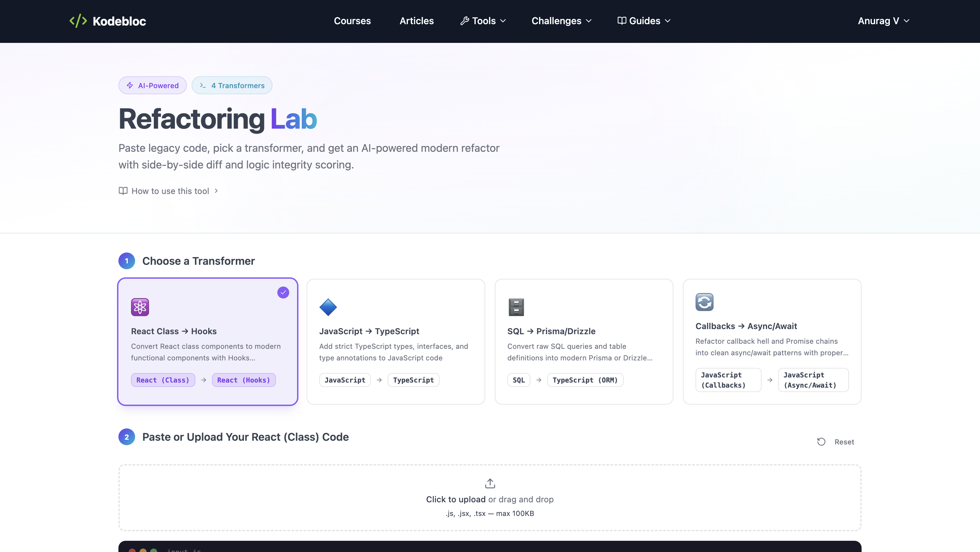Image resolution: width=980 pixels, height=552 pixels.
Task: Select the SQL → Prisma/Drizzle transformer
Action: click(584, 342)
